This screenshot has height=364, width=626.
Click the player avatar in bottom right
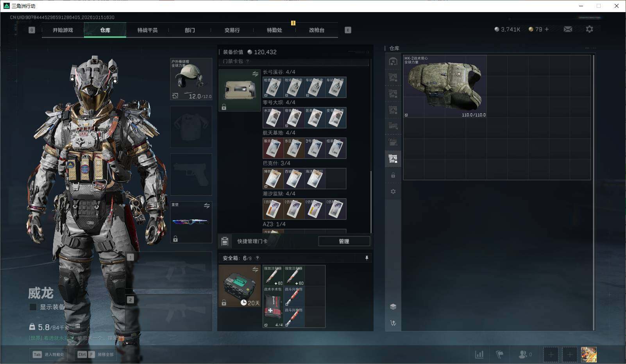[588, 355]
